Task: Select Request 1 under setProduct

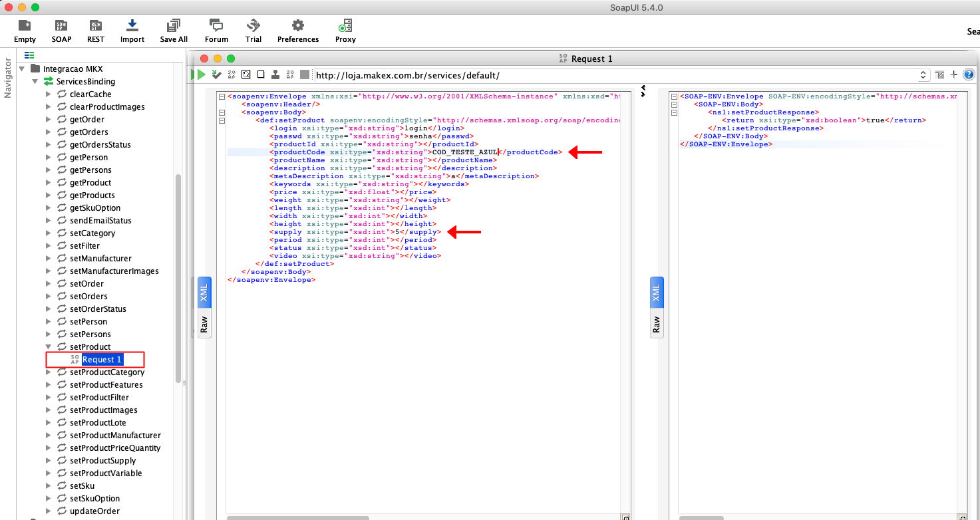Action: point(102,360)
